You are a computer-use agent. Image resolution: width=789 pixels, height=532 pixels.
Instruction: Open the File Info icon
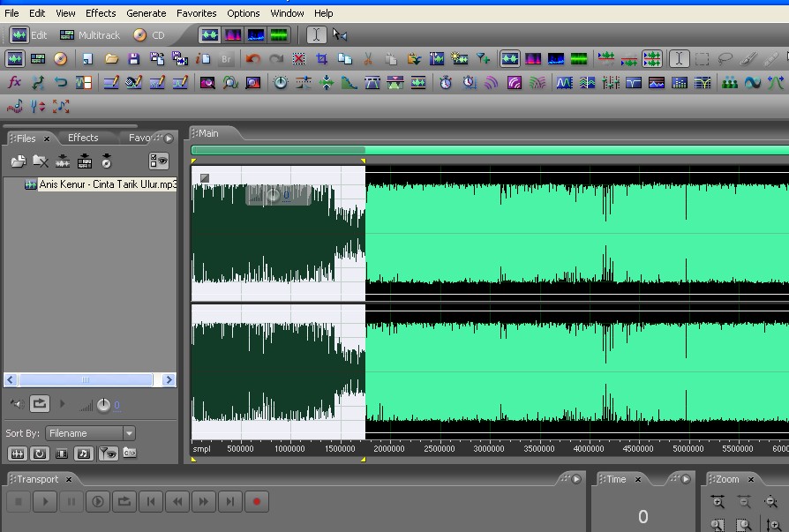pos(203,59)
